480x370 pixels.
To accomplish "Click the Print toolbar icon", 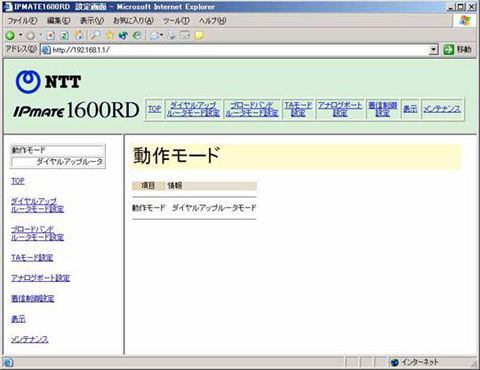I will click(x=171, y=35).
